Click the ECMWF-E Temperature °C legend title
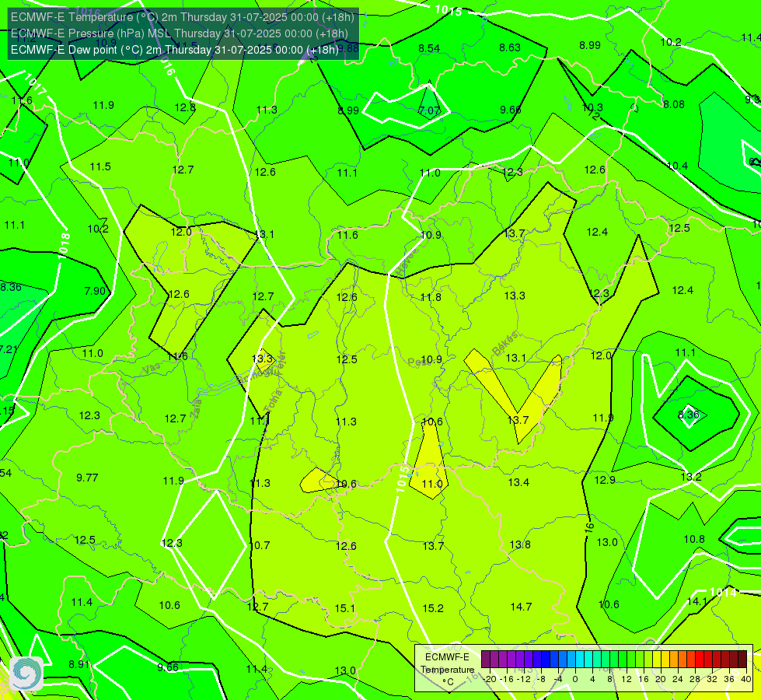This screenshot has height=700, width=761. 447,670
